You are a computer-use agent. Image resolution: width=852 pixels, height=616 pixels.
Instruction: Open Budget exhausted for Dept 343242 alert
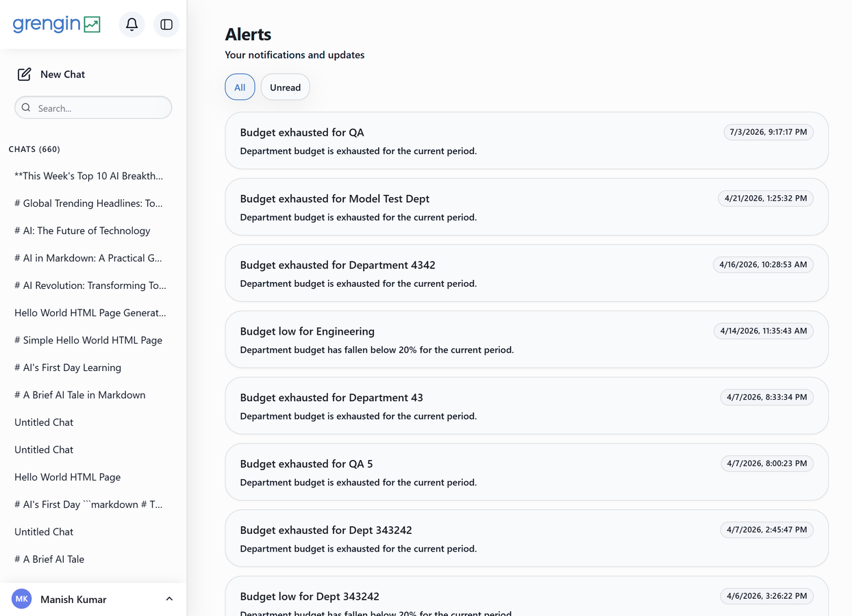tap(527, 539)
